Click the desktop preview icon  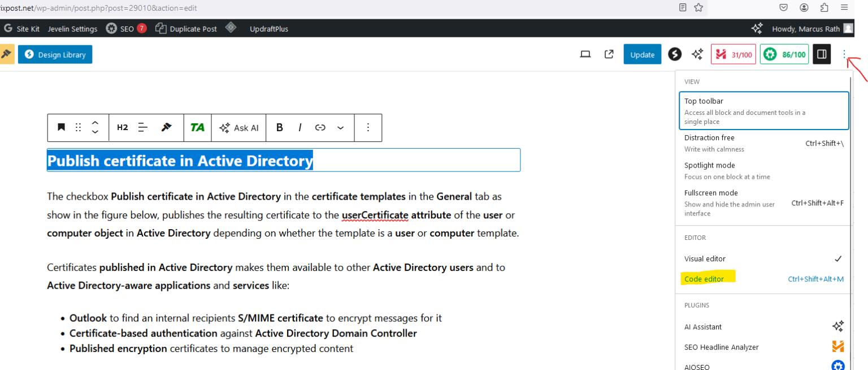585,54
